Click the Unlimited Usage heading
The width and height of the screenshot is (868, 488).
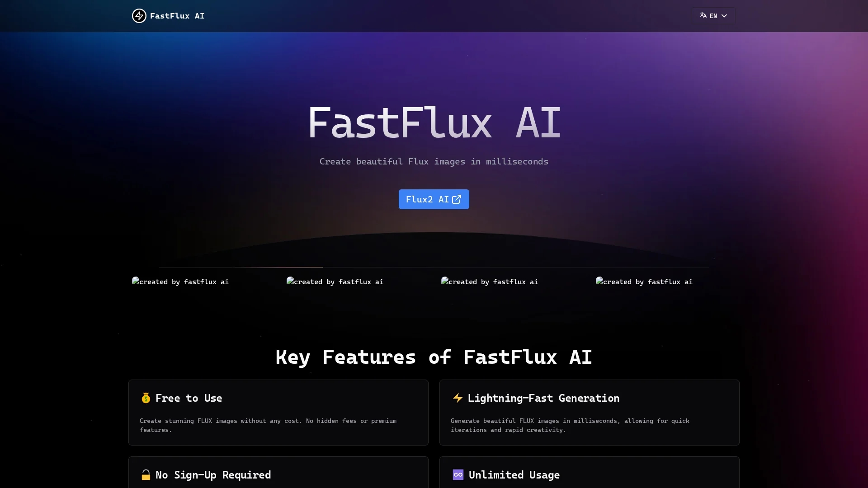pyautogui.click(x=514, y=475)
